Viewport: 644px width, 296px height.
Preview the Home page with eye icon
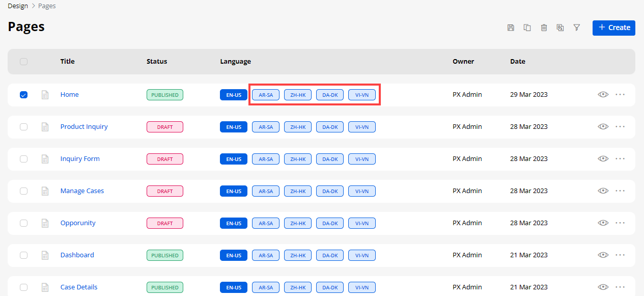[603, 94]
